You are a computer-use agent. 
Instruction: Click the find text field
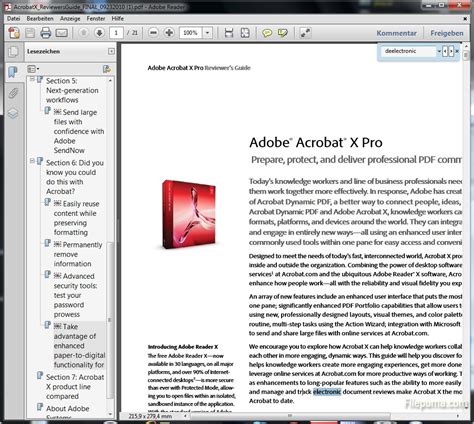(x=409, y=51)
